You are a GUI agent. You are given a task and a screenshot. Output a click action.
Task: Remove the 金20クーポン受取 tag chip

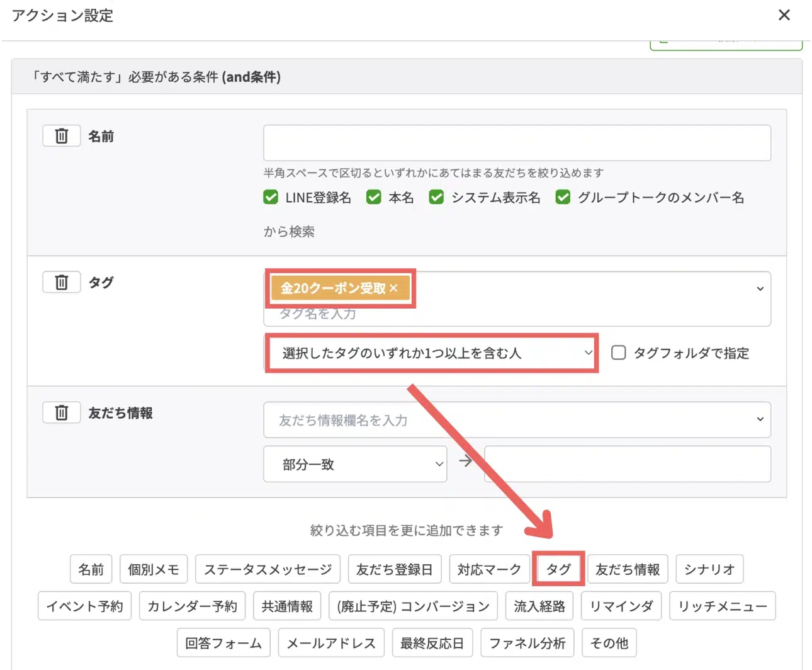[393, 288]
